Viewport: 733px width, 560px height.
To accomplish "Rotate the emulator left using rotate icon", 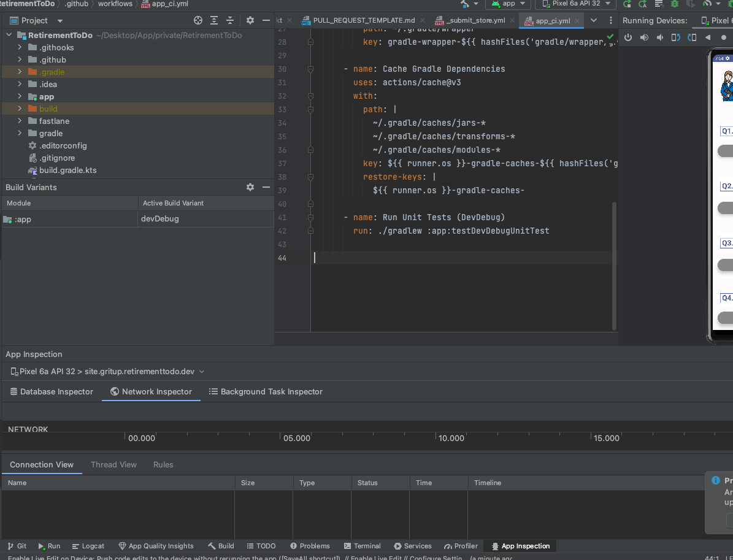I will [675, 37].
